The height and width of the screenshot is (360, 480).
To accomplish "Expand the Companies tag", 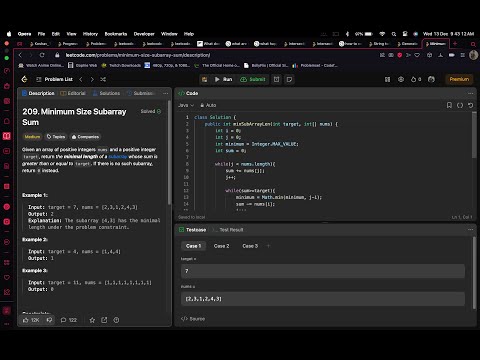I will tap(85, 137).
